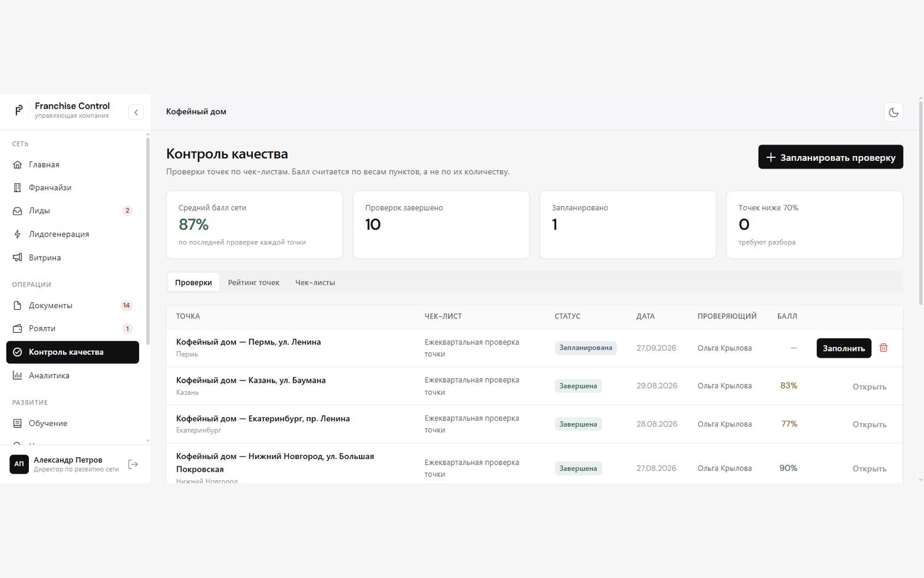
Task: Click the Проверок завершено card
Action: click(x=441, y=225)
